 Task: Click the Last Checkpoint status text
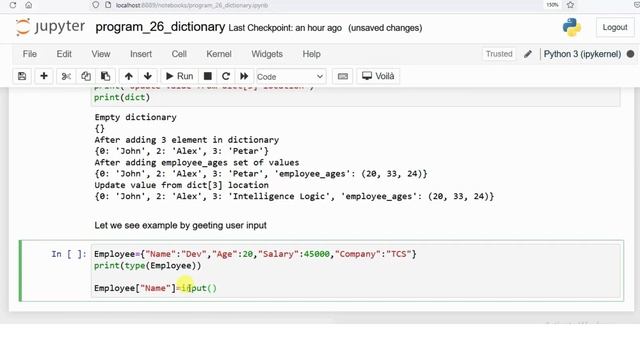click(x=285, y=28)
